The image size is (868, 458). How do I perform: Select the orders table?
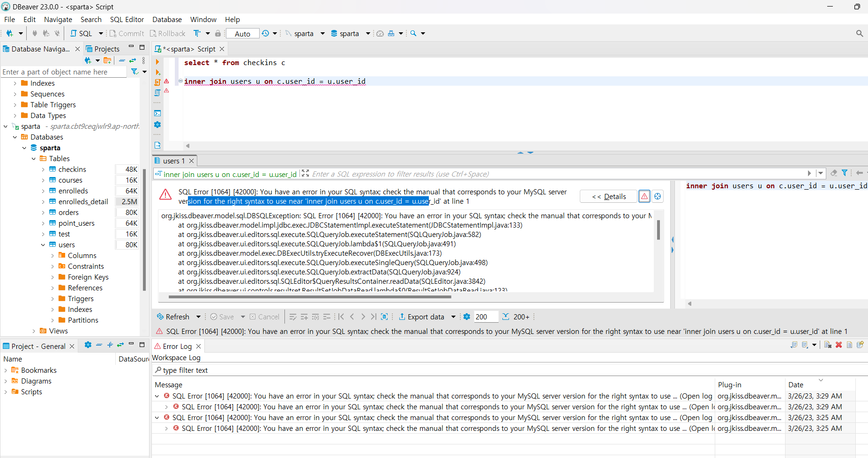coord(68,213)
